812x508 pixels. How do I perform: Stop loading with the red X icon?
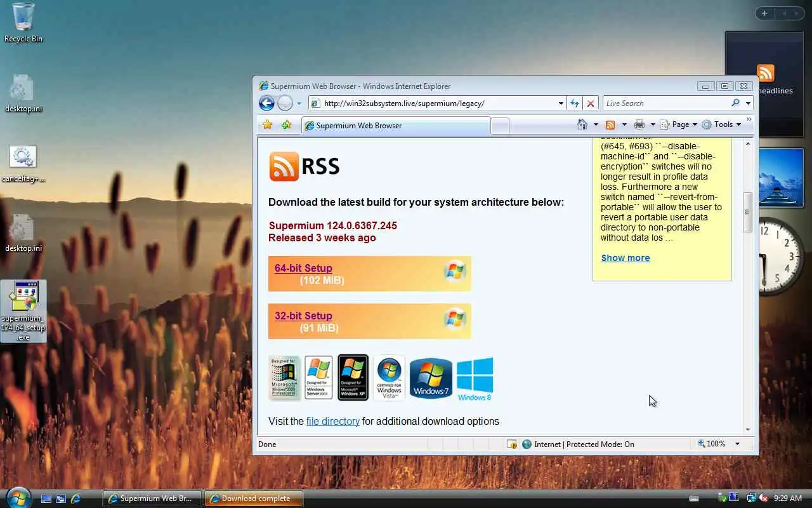tap(591, 104)
